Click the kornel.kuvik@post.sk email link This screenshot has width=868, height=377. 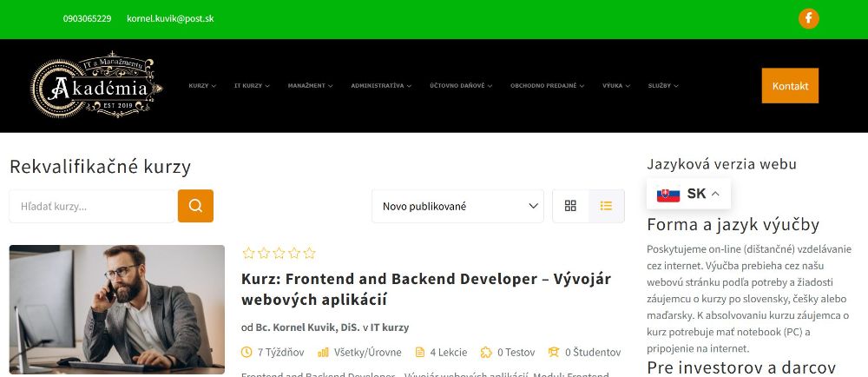click(x=170, y=18)
